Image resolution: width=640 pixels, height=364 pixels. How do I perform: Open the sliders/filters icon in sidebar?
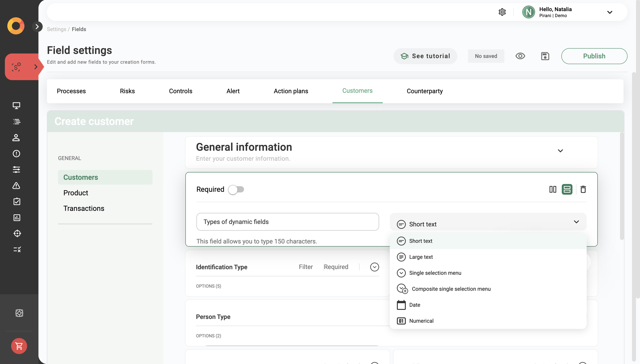pos(16,169)
